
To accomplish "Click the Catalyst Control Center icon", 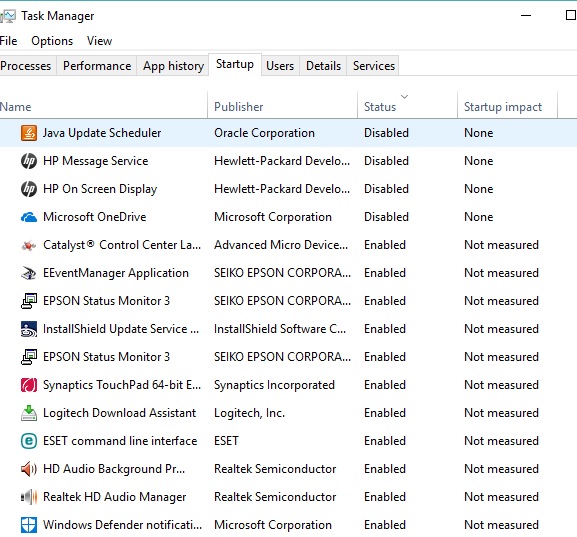I will [x=29, y=245].
